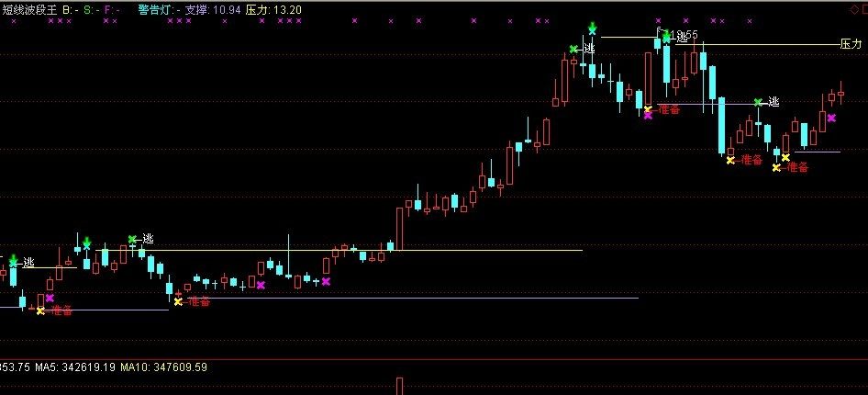Select the 短线波段王 indicator title
The image size is (868, 395).
[x=28, y=9]
